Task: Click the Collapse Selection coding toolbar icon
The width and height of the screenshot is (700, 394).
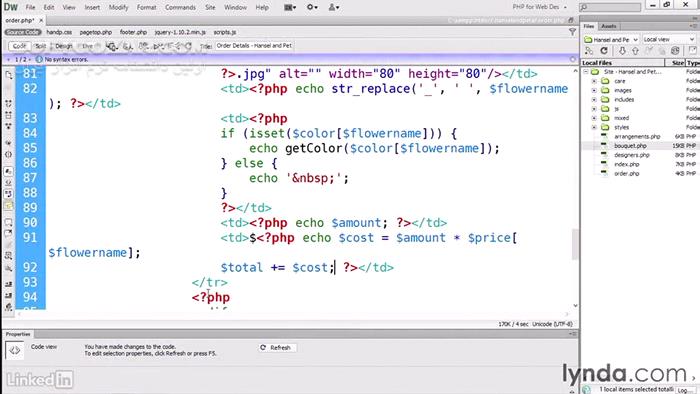Action: (x=8, y=115)
